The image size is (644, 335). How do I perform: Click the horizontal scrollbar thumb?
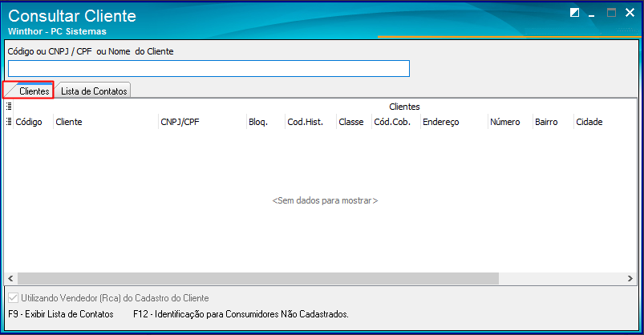tap(258, 279)
